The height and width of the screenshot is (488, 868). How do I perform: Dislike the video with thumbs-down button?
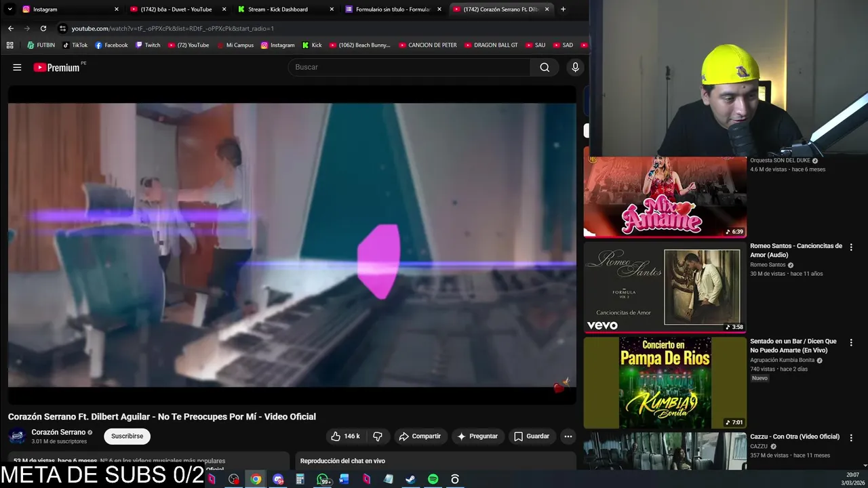tap(378, 436)
